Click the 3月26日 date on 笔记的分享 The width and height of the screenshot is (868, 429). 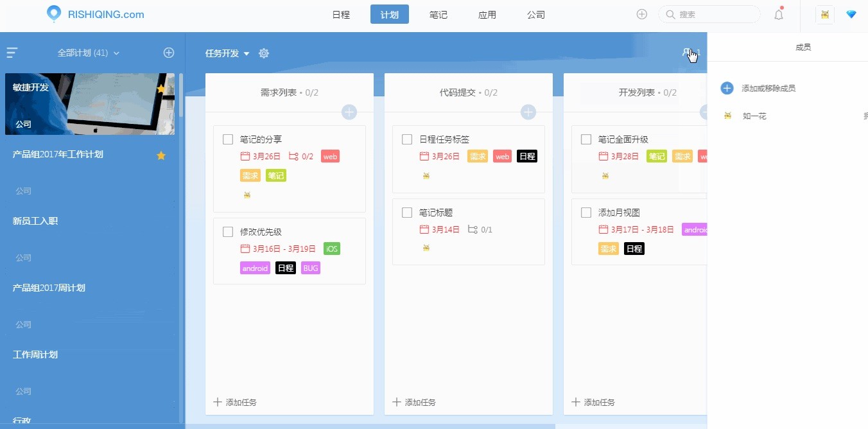261,156
